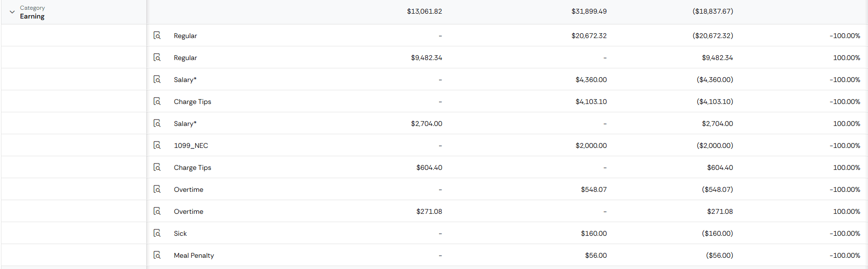Select the ($20,672.32) variance cell

pyautogui.click(x=713, y=36)
